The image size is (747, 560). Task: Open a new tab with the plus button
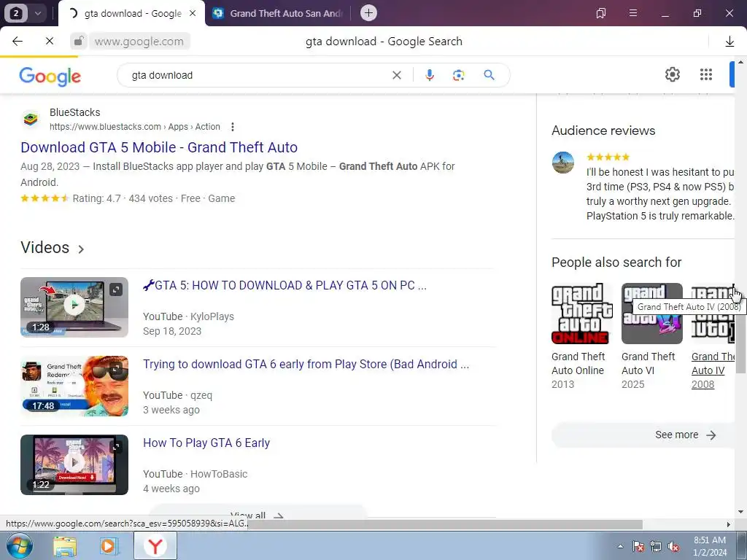[368, 13]
